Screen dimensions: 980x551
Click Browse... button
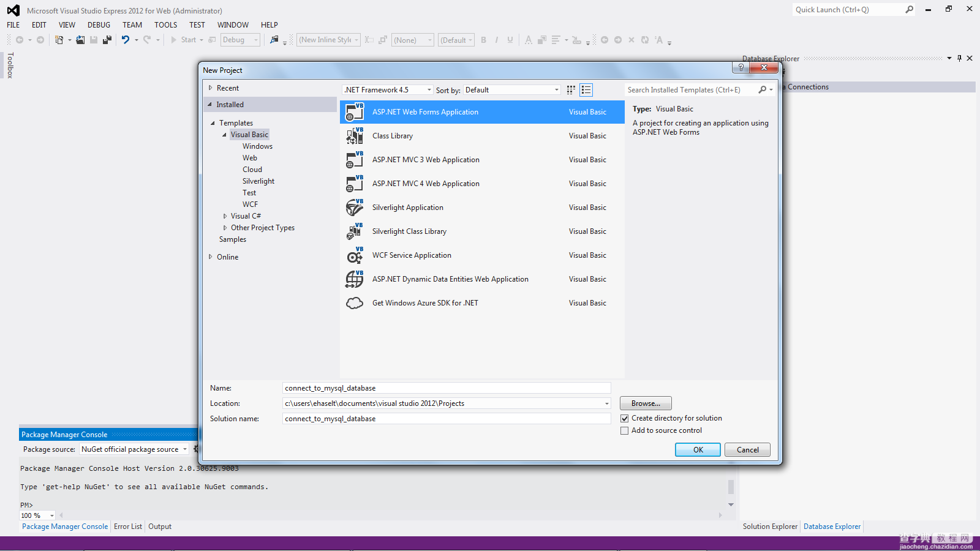click(646, 403)
